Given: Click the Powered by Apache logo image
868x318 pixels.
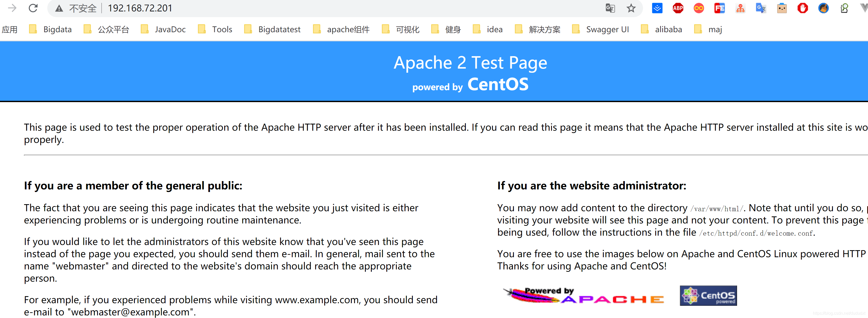Looking at the screenshot, I should coord(583,295).
